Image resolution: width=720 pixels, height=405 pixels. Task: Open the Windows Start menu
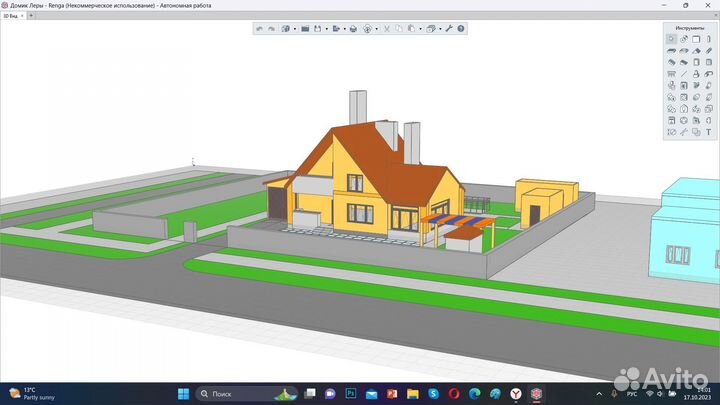coord(184,394)
